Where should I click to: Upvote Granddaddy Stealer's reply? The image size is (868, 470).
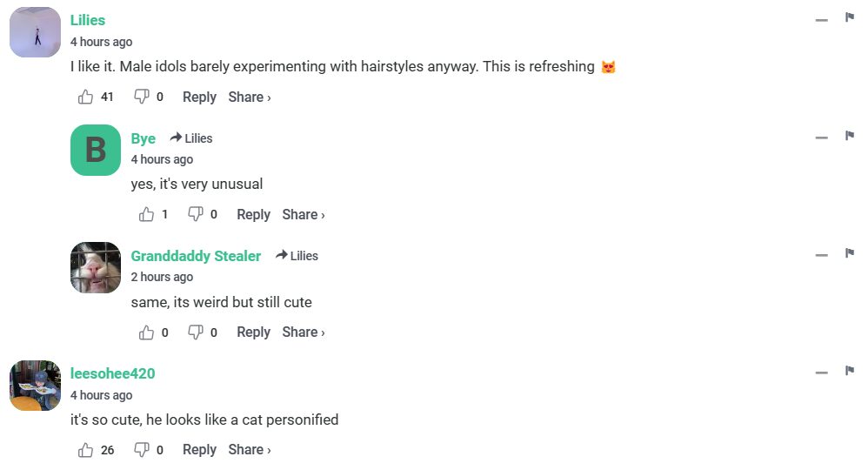point(146,332)
